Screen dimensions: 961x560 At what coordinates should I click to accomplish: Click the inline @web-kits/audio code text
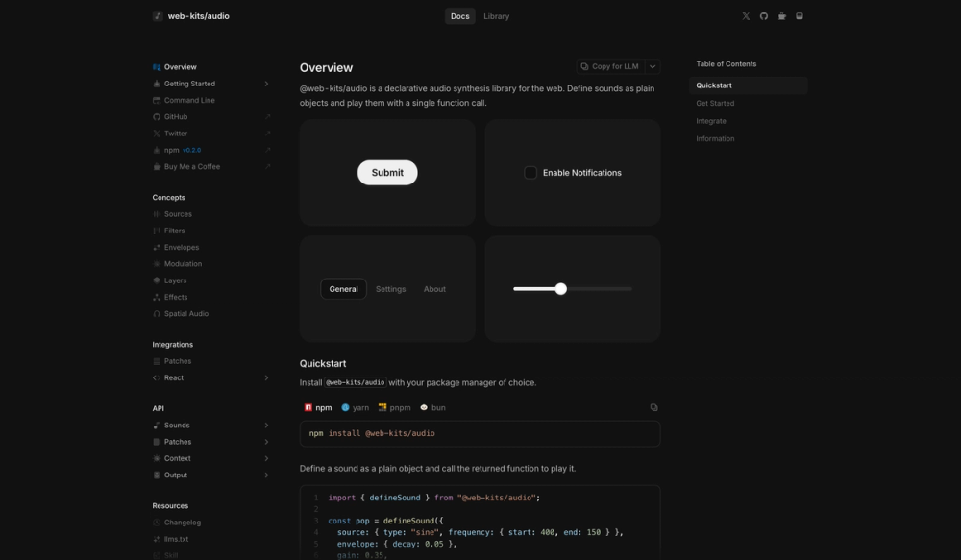tap(356, 383)
